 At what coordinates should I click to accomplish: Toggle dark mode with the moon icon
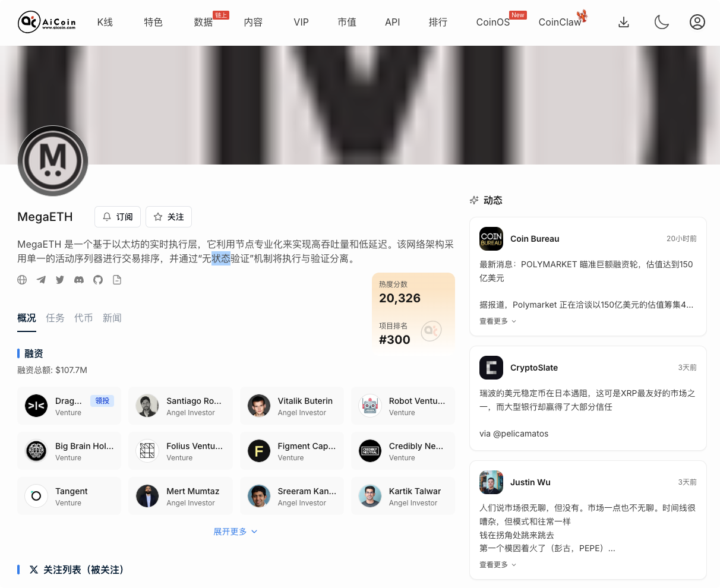(662, 22)
